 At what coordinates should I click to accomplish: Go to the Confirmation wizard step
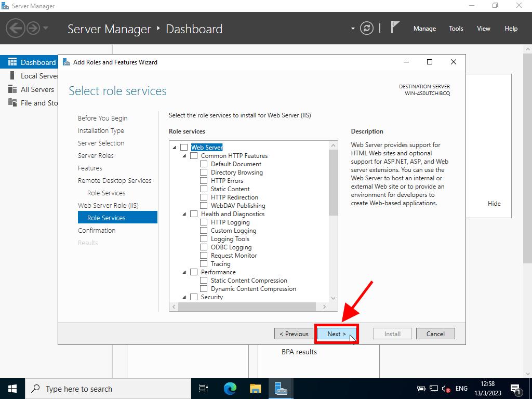tap(97, 230)
